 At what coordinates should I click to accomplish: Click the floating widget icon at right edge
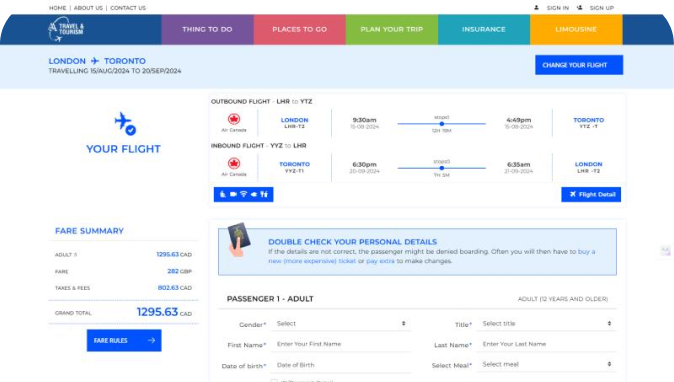[x=665, y=251]
